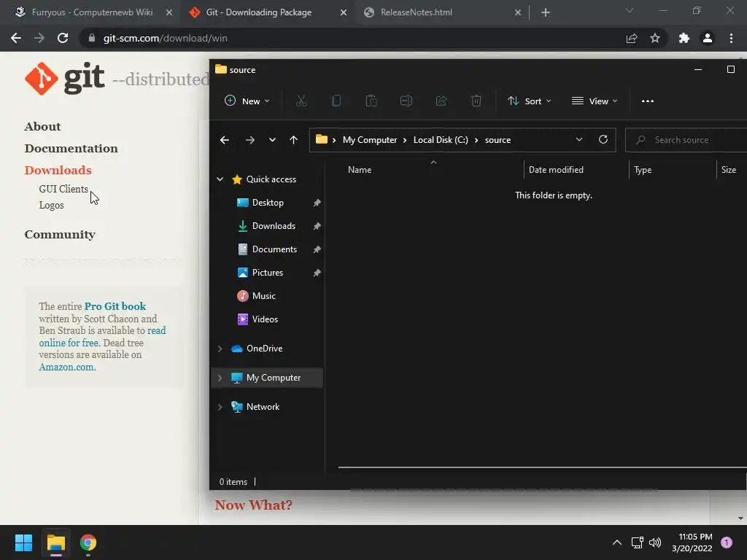Open a new Chrome tab
Viewport: 747px width, 560px height.
tap(546, 12)
